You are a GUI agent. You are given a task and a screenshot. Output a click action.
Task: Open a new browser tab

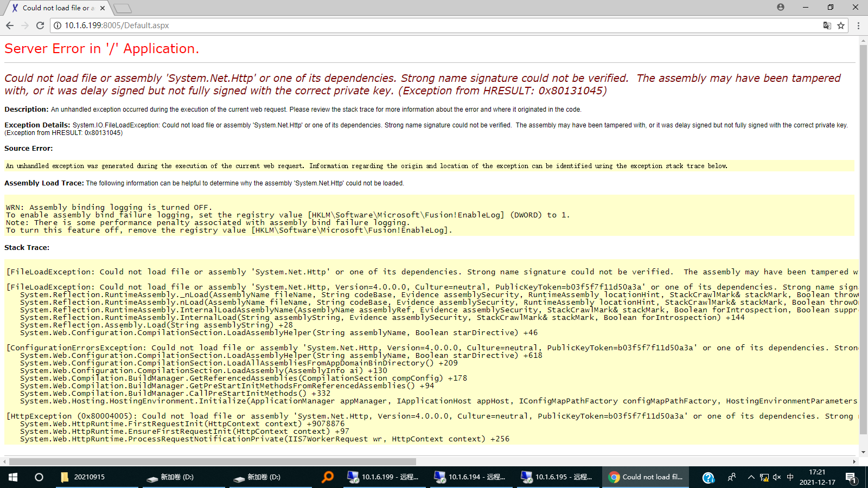coord(123,8)
